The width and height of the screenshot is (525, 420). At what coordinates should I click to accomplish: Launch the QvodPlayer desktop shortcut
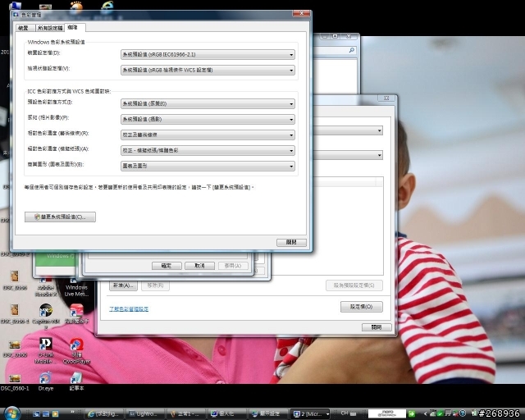click(x=76, y=350)
